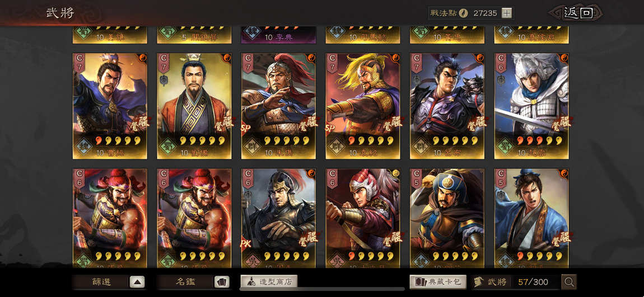Open the magnifier search icon
The width and height of the screenshot is (644, 297).
pyautogui.click(x=570, y=282)
